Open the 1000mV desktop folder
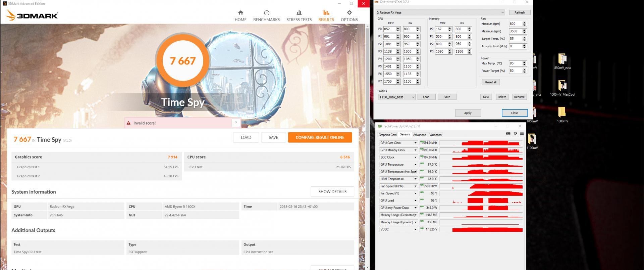This screenshot has width=644, height=270. pos(562,115)
